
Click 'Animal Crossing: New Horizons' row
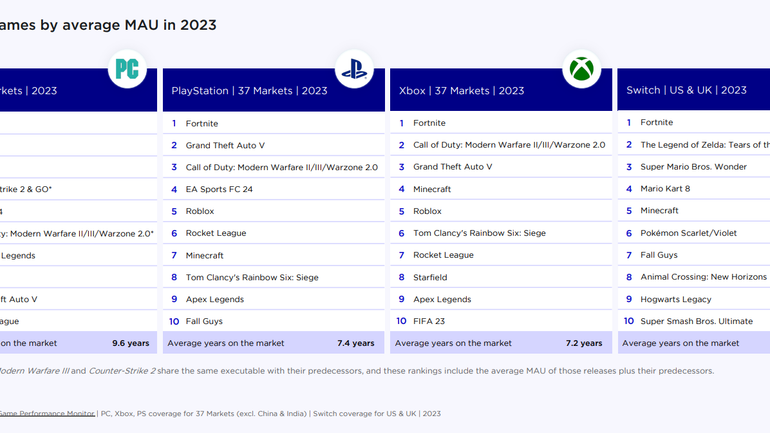(694, 277)
